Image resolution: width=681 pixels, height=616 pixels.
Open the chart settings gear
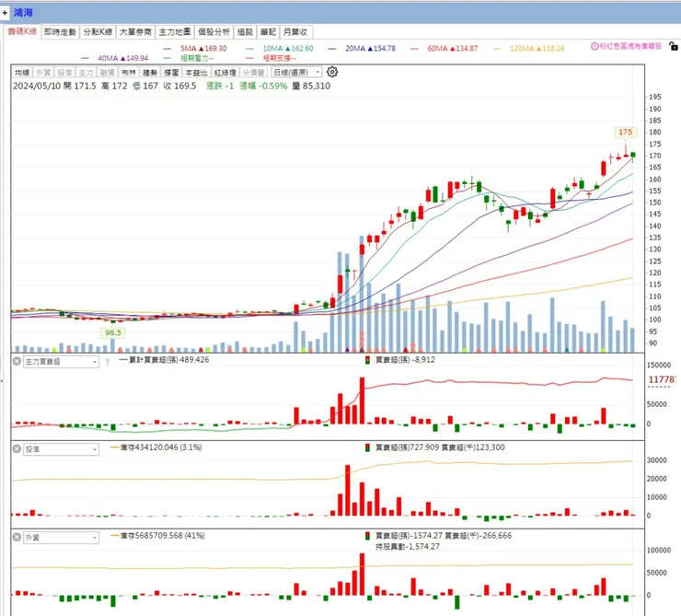pos(332,72)
